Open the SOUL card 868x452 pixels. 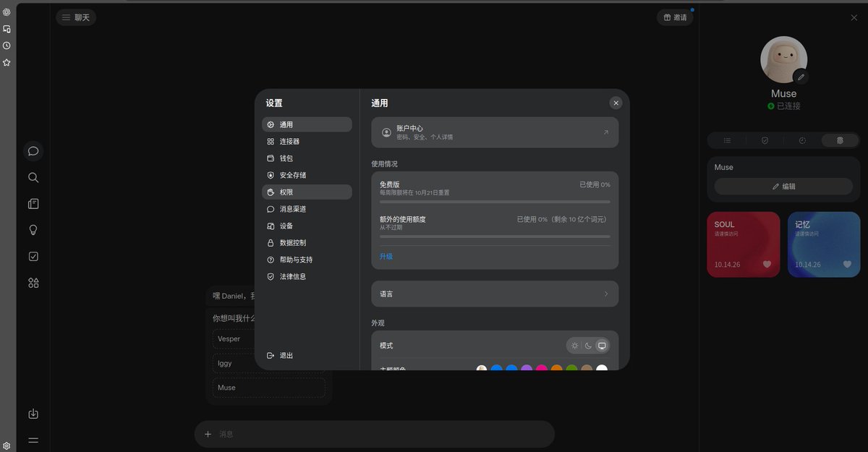(x=744, y=244)
